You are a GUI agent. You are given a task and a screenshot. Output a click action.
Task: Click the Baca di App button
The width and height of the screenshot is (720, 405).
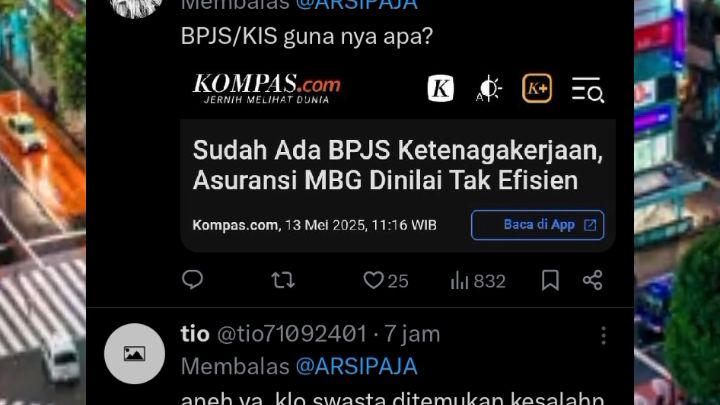[x=538, y=225]
